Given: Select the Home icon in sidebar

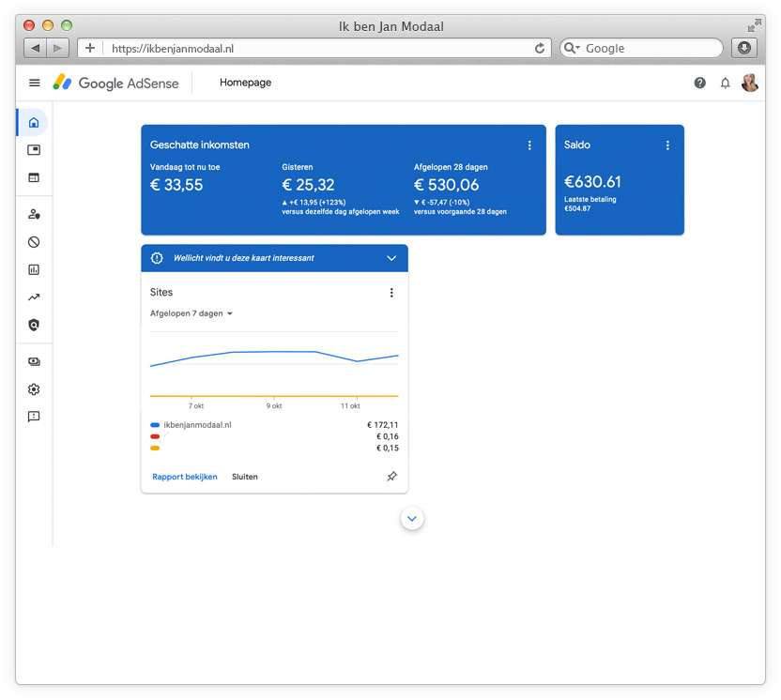Looking at the screenshot, I should coord(34,123).
